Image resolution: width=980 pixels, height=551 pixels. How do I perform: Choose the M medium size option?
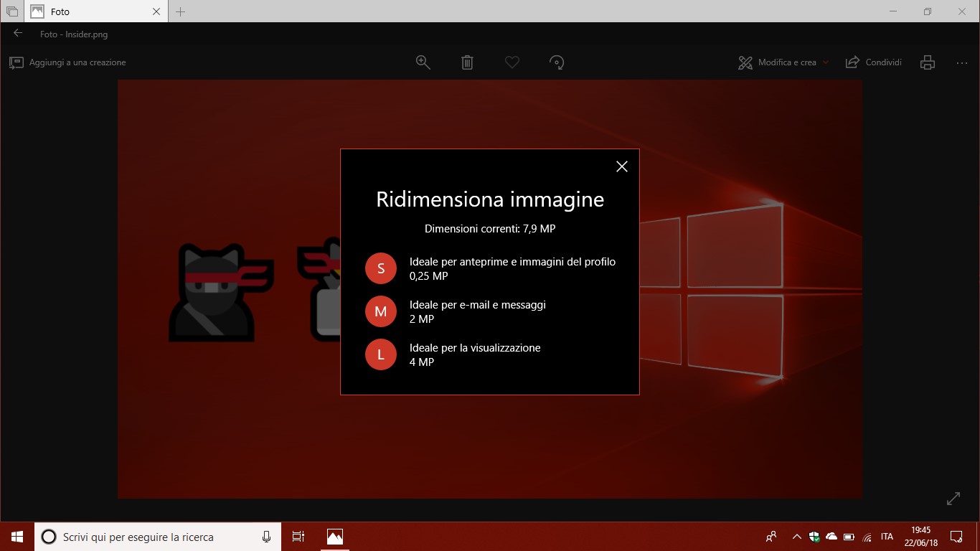pos(381,311)
